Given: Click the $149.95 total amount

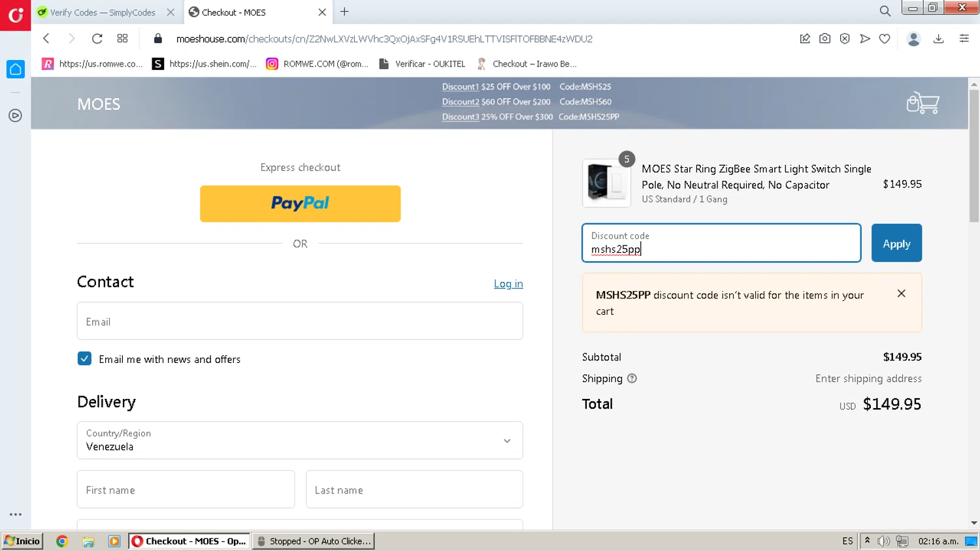Looking at the screenshot, I should click(x=892, y=404).
